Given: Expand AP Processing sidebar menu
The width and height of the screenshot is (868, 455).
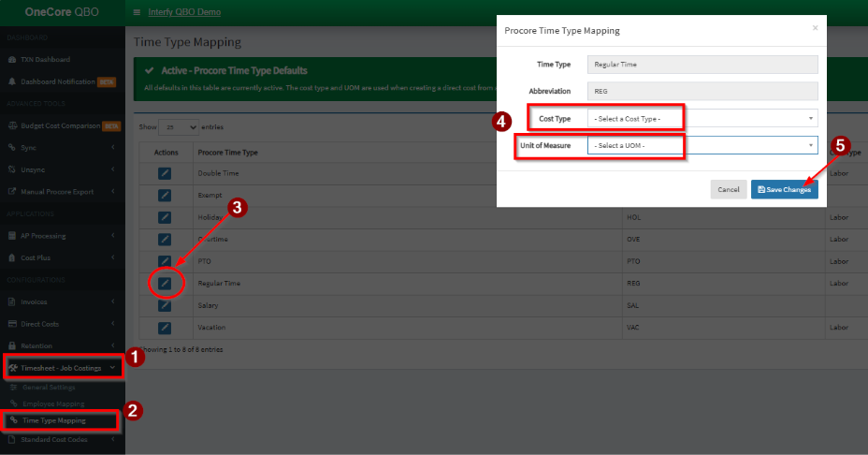Looking at the screenshot, I should tap(62, 236).
